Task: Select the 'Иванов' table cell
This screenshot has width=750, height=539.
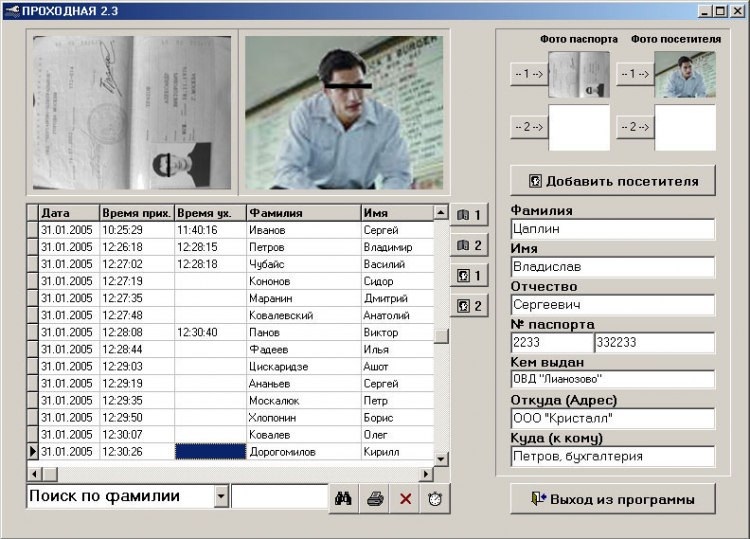Action: click(304, 230)
